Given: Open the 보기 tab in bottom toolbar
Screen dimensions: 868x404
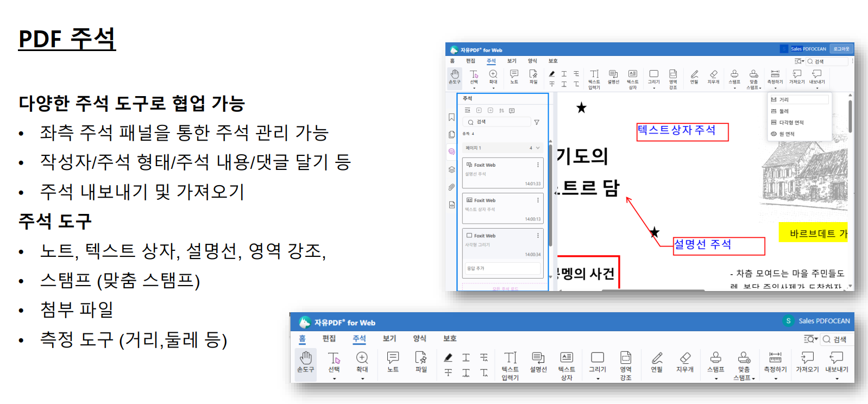Looking at the screenshot, I should [x=389, y=338].
